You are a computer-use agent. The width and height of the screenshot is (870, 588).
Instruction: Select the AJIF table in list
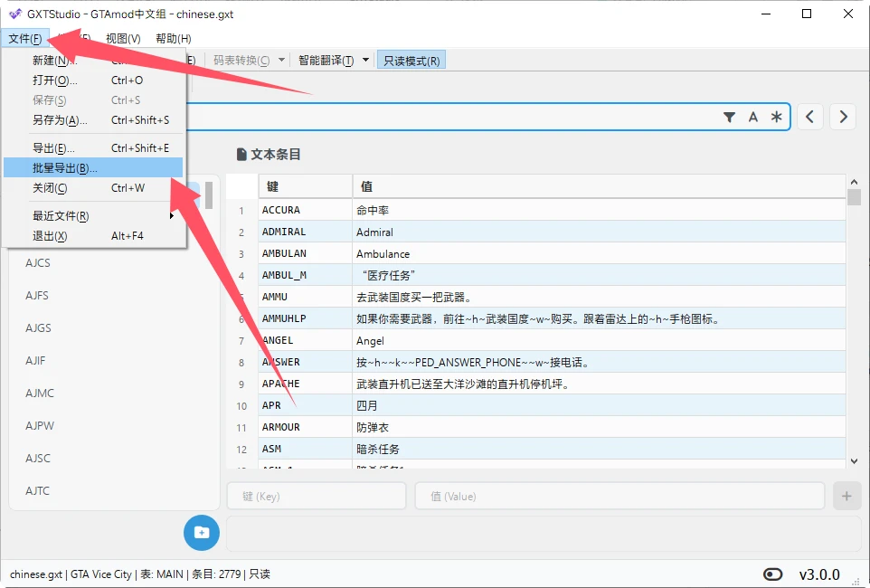click(x=35, y=361)
